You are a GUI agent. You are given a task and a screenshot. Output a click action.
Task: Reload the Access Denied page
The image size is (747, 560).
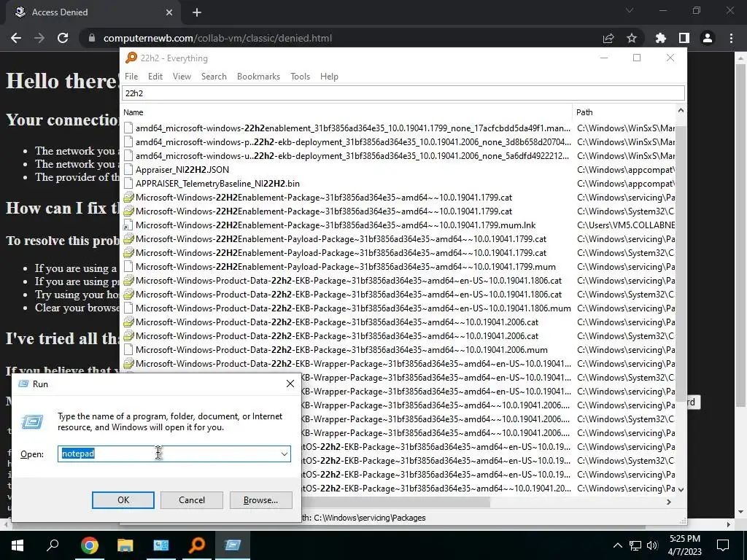(63, 38)
